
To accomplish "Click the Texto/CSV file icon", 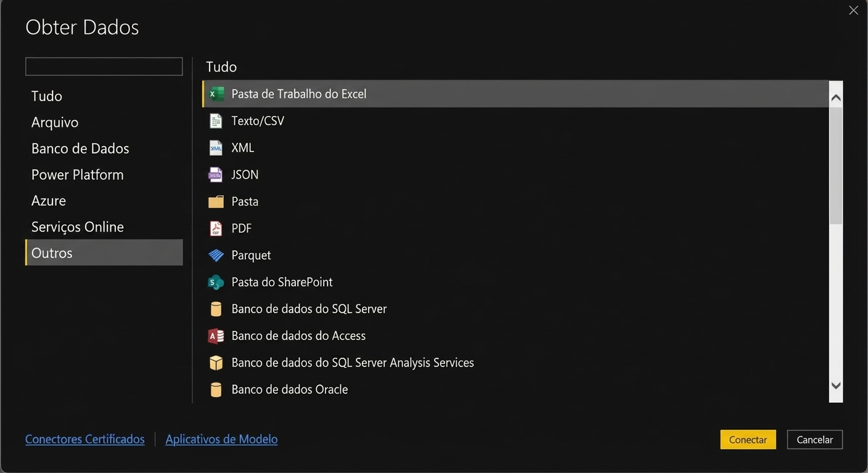I will click(216, 121).
